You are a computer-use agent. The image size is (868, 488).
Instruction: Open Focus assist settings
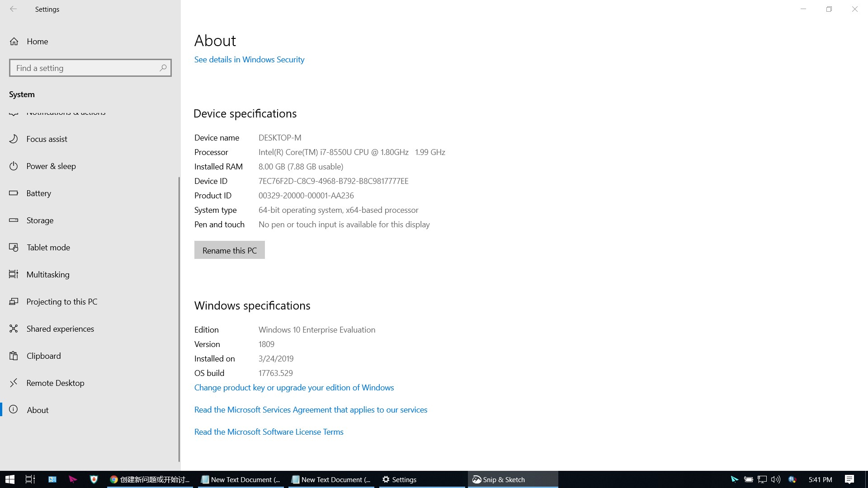point(90,139)
